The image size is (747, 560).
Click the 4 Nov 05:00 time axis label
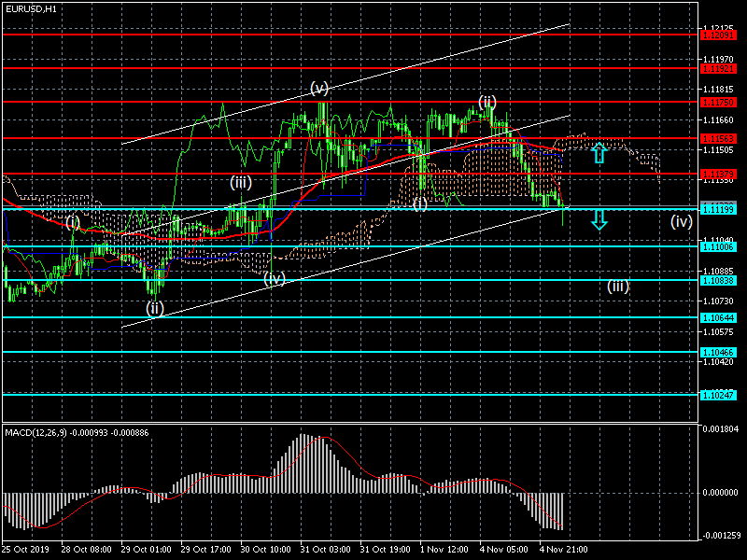[x=503, y=549]
